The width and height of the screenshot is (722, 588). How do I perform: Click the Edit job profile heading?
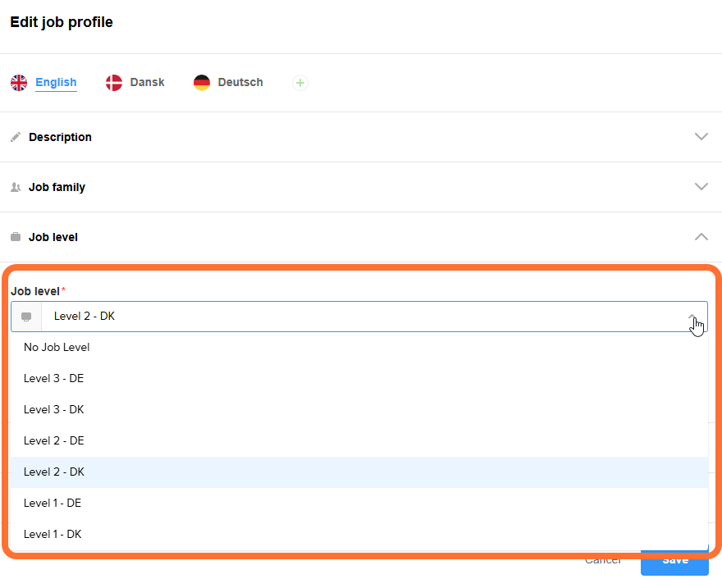click(62, 22)
